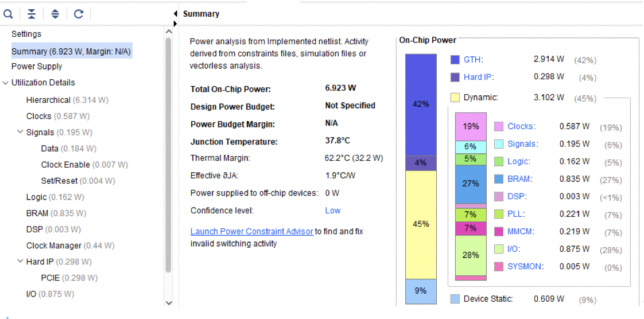Viewport: 644px width, 319px height.
Task: Click the Thermal Margin value 62.2°C (32.2 W)
Action: 354,158
